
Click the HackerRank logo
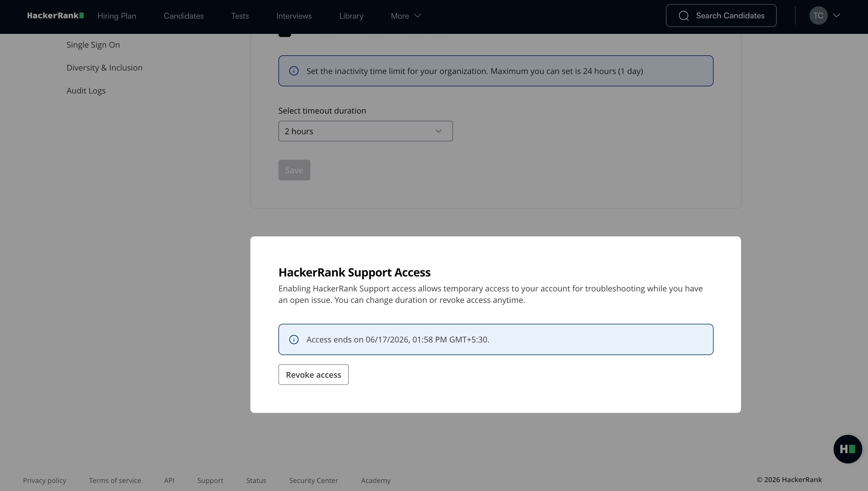(x=55, y=15)
